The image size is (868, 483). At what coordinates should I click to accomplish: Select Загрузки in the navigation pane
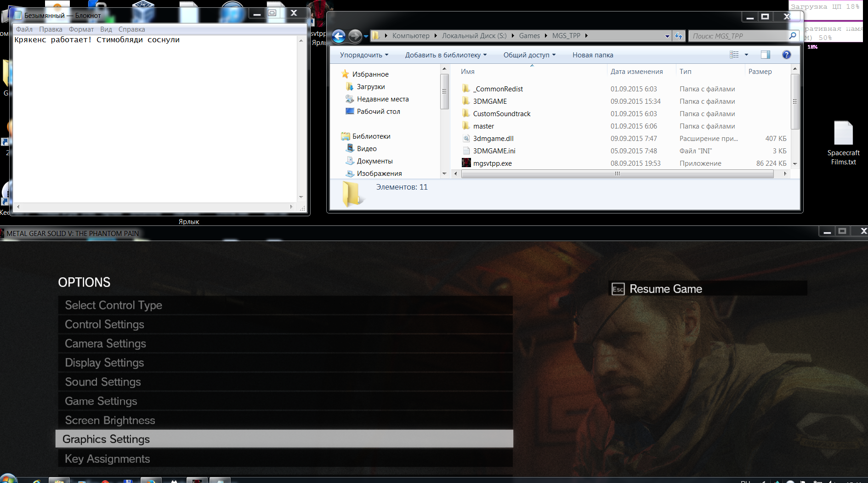370,86
